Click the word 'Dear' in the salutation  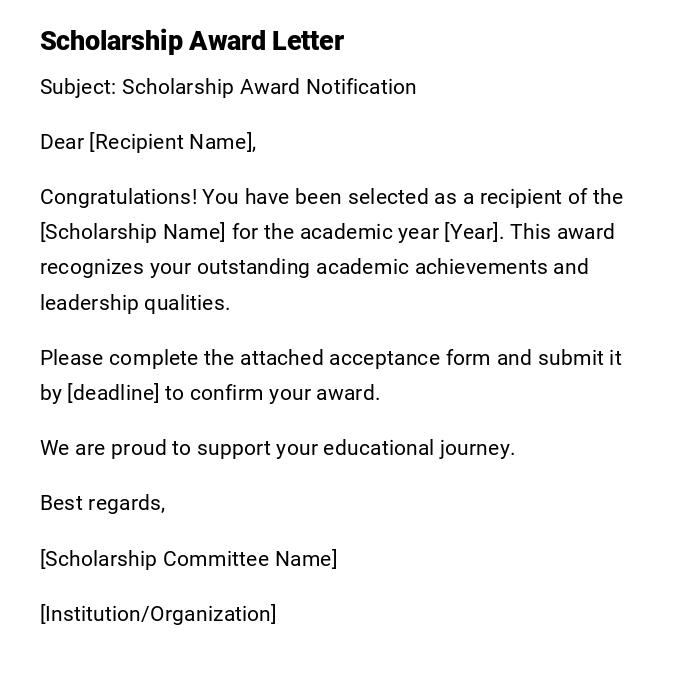(62, 142)
